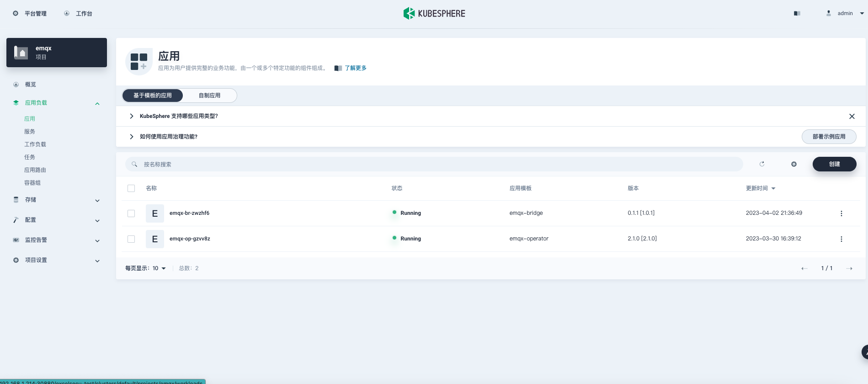Click the 平台管理 button

(x=30, y=14)
